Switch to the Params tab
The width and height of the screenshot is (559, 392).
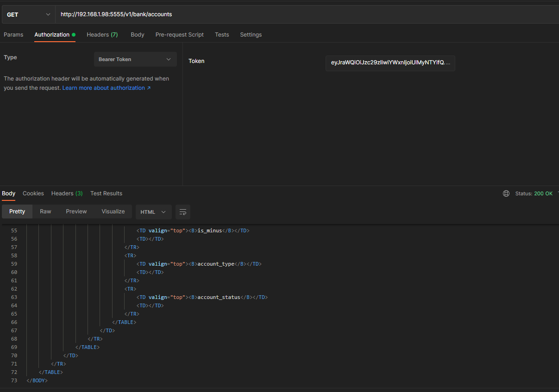[13, 35]
